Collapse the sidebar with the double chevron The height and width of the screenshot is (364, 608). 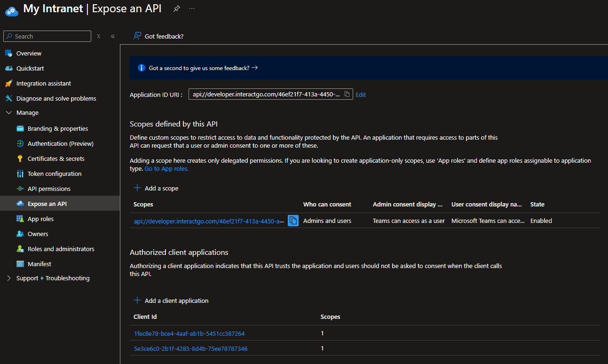(x=113, y=36)
